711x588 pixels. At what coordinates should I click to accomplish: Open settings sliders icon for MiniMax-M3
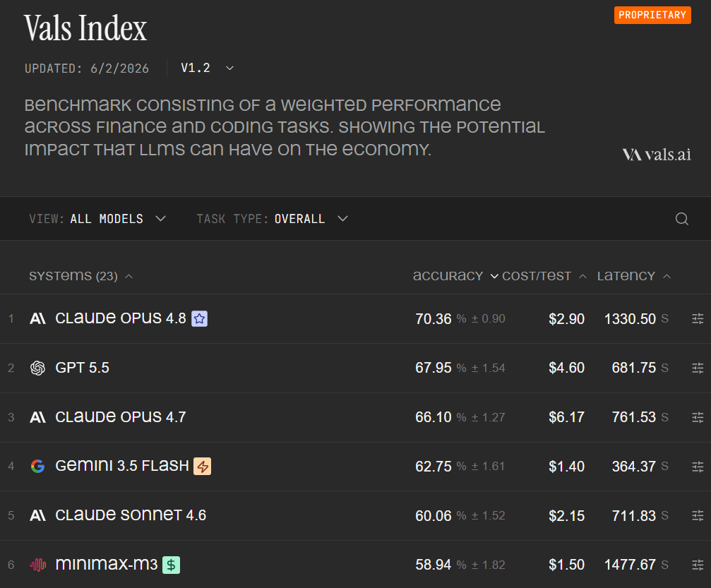pyautogui.click(x=698, y=565)
